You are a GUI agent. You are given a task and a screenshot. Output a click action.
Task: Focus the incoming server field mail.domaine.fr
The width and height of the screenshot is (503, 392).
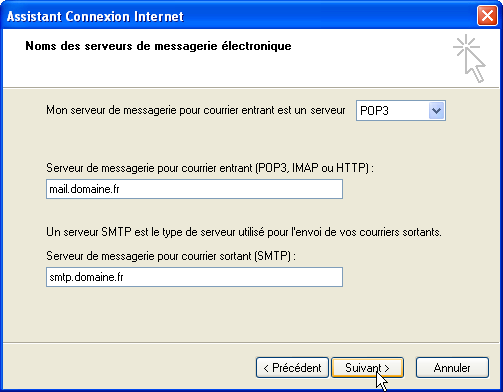point(194,189)
